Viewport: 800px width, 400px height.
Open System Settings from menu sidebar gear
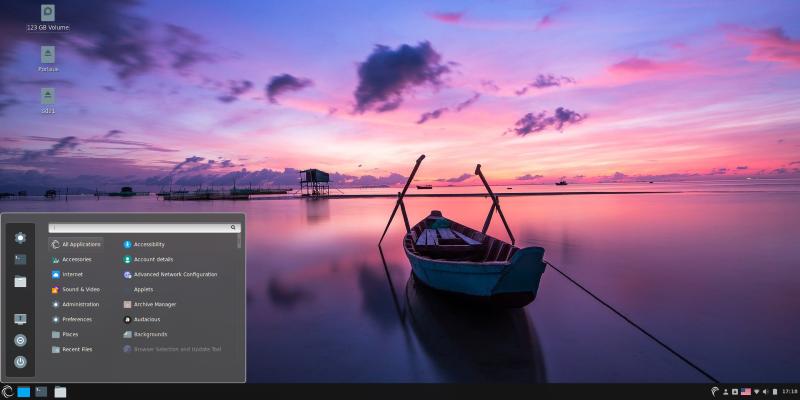tap(20, 237)
